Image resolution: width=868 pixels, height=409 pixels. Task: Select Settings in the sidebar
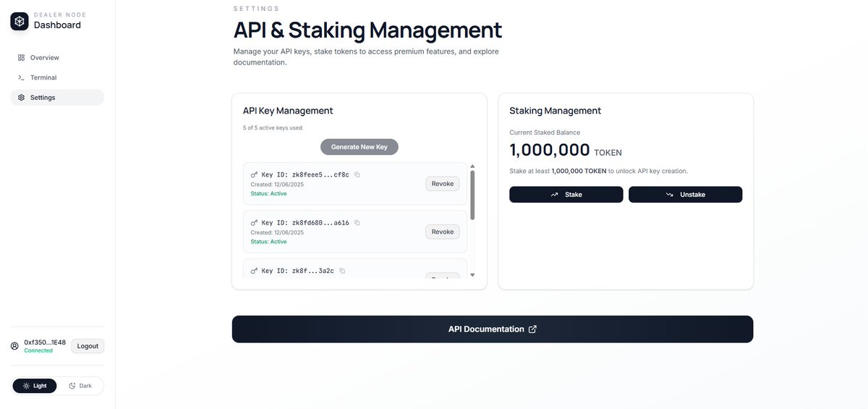tap(57, 97)
